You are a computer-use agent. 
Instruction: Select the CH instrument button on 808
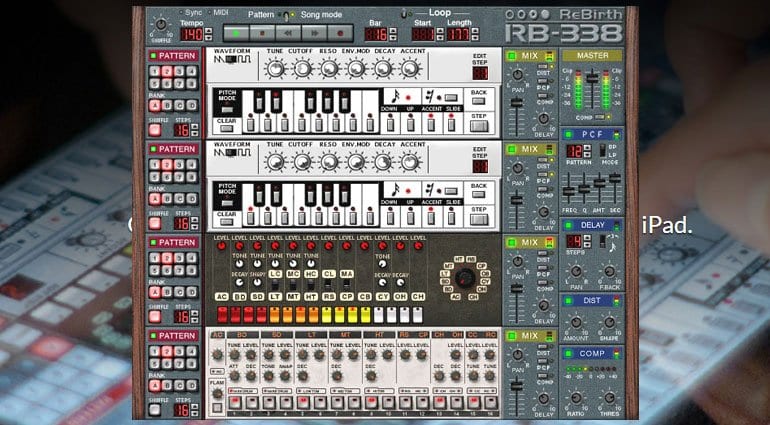418,297
